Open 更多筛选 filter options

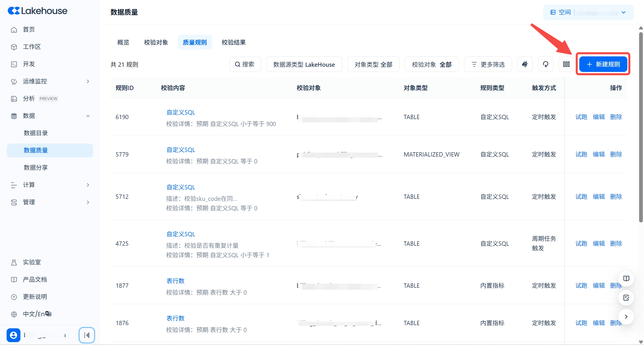(488, 64)
